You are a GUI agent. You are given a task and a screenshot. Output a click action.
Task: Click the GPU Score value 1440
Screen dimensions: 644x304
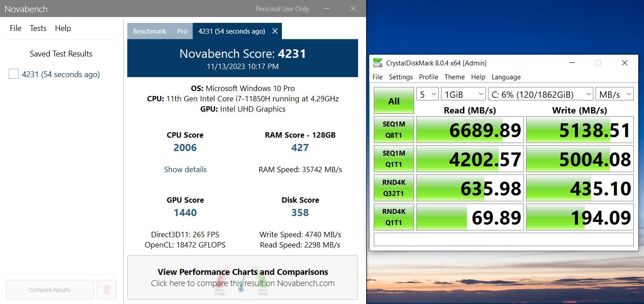[x=185, y=213]
